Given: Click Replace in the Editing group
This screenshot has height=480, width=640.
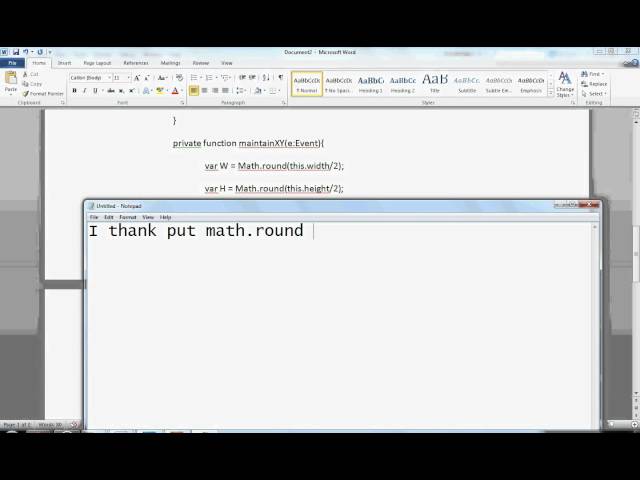Looking at the screenshot, I should [594, 84].
